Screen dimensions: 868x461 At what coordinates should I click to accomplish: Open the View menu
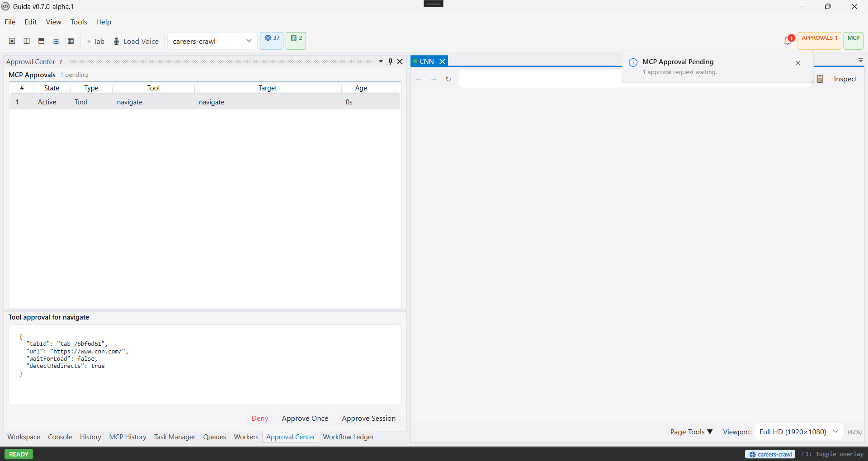tap(53, 22)
